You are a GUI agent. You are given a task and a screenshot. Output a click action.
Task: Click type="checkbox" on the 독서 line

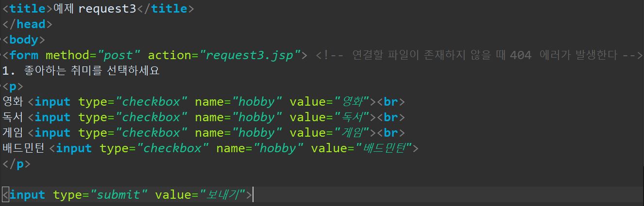[x=133, y=117]
